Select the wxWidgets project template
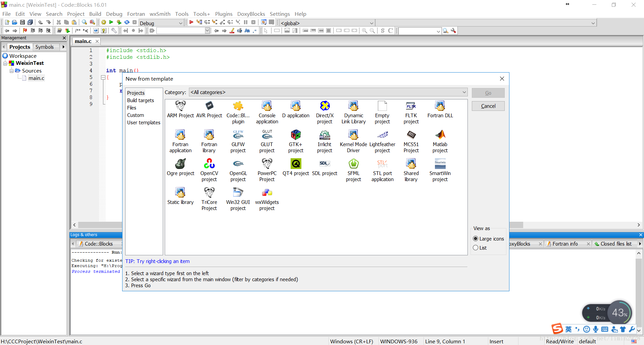 267,193
